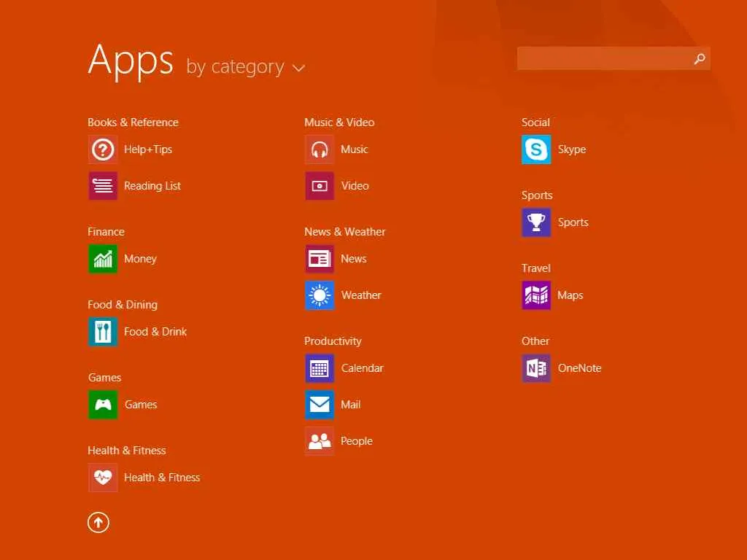Select the Social category header
The image size is (747, 560).
coord(535,122)
